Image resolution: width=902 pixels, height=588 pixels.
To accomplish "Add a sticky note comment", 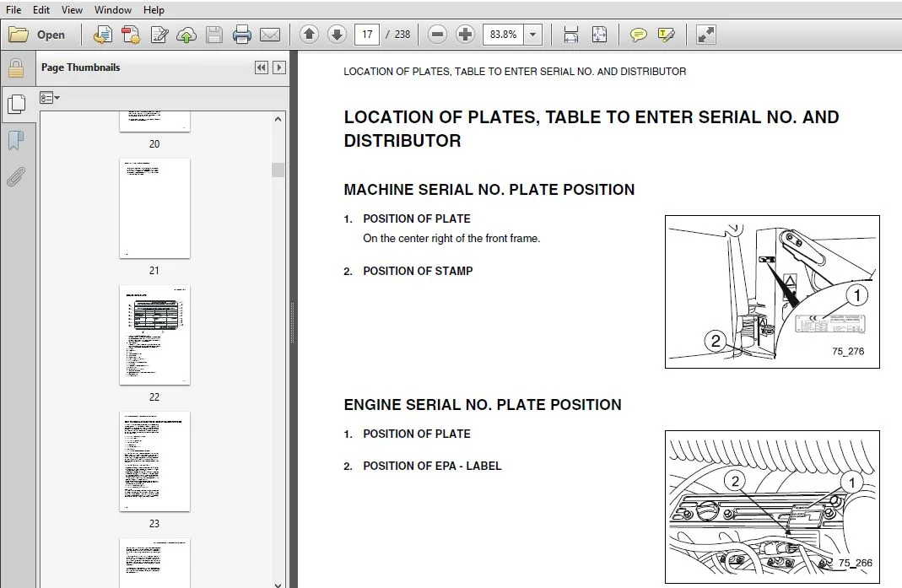I will [638, 35].
